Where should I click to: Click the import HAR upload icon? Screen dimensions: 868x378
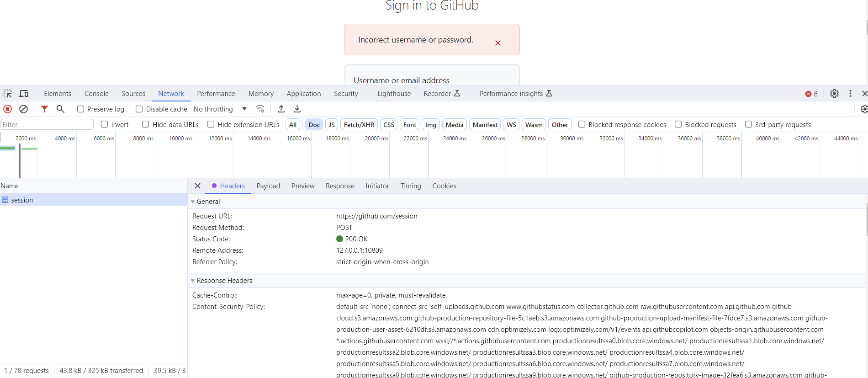tap(281, 109)
